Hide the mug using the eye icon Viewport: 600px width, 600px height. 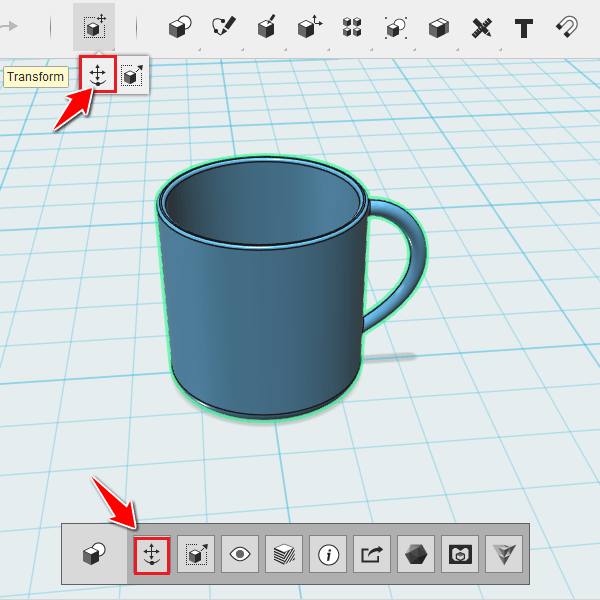[x=240, y=554]
